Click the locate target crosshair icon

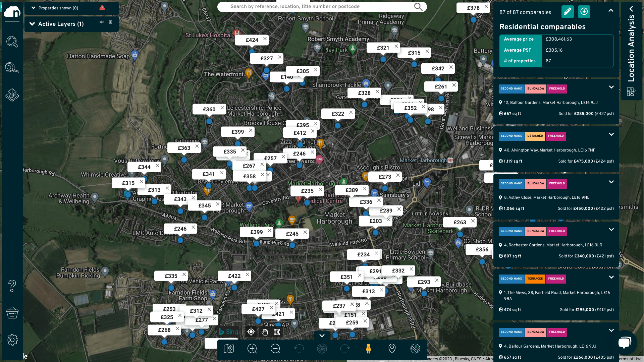[251, 332]
